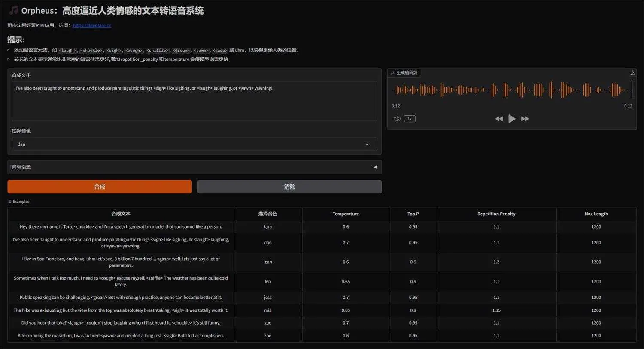Click the Repetition Penalty column header
This screenshot has height=349, width=644.
496,214
